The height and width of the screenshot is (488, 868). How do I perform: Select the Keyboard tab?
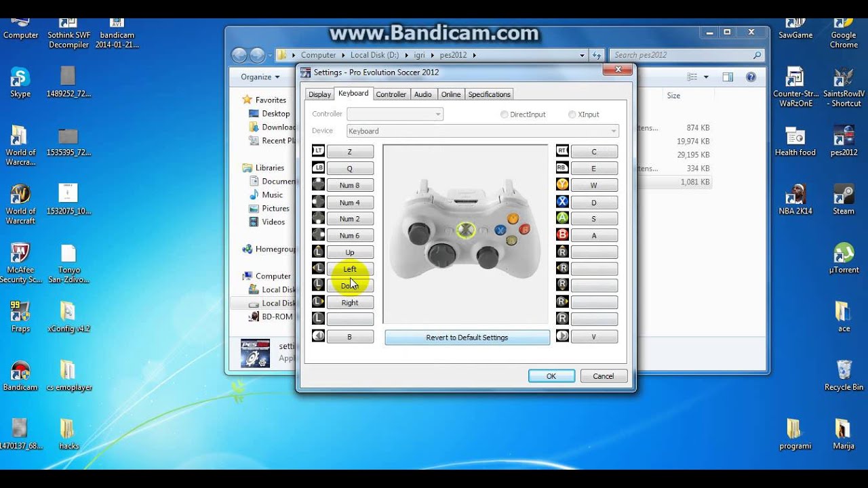click(353, 94)
